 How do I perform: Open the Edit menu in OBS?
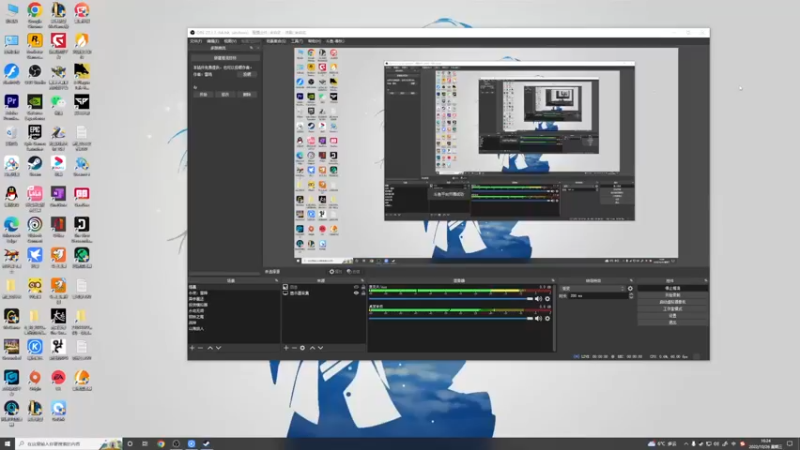[x=213, y=41]
